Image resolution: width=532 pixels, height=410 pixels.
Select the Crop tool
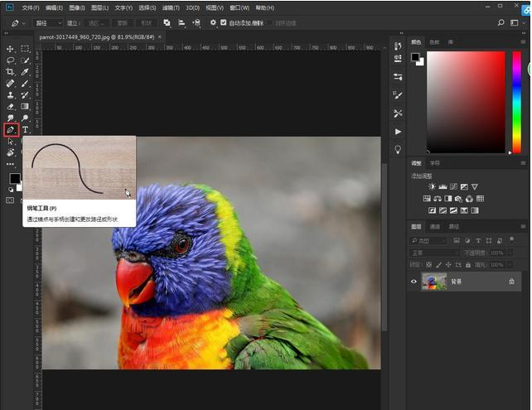point(11,72)
